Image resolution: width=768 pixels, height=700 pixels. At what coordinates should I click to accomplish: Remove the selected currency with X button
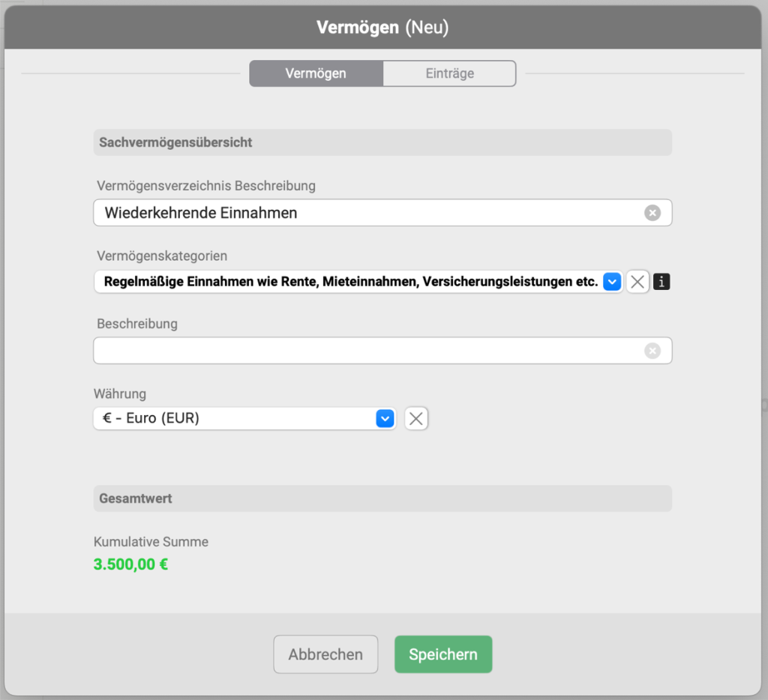click(416, 419)
